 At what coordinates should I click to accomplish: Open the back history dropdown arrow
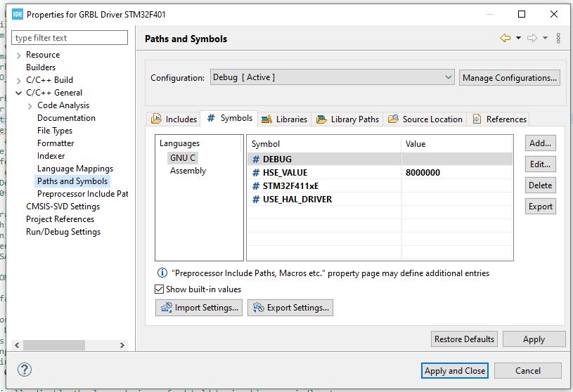518,38
